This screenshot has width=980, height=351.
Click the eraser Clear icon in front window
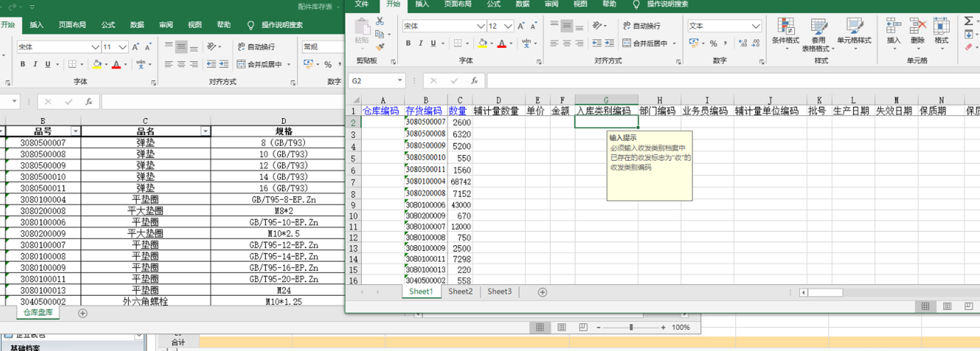(x=969, y=47)
